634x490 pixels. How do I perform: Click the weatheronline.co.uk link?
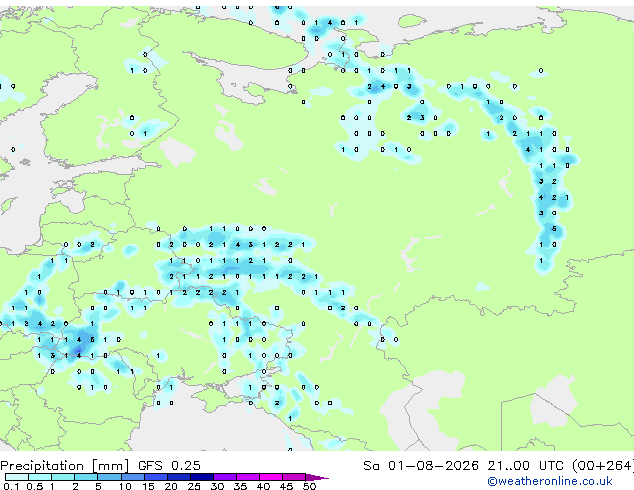pyautogui.click(x=550, y=481)
